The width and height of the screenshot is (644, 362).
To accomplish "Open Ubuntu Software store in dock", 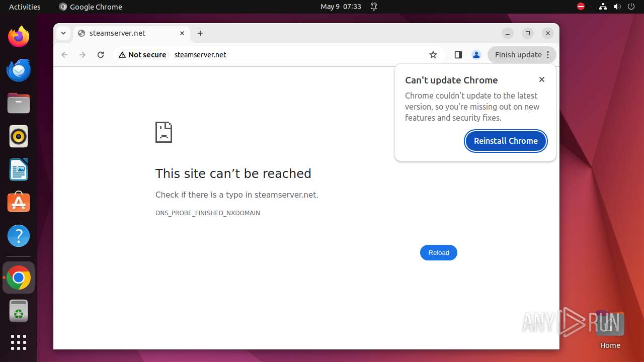I will [x=19, y=203].
